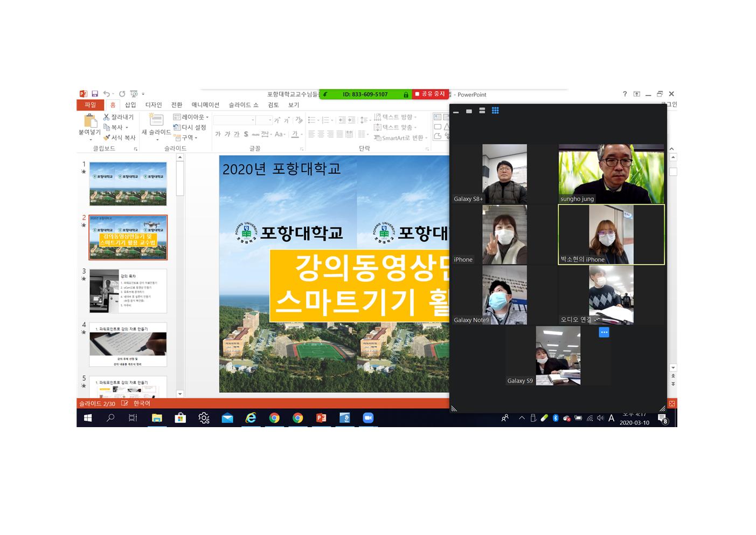The image size is (756, 535).
Task: Open the font name combo box
Action: click(x=234, y=120)
